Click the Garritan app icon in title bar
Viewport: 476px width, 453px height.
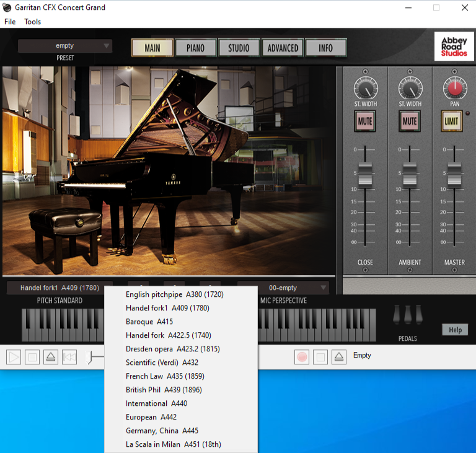click(7, 7)
